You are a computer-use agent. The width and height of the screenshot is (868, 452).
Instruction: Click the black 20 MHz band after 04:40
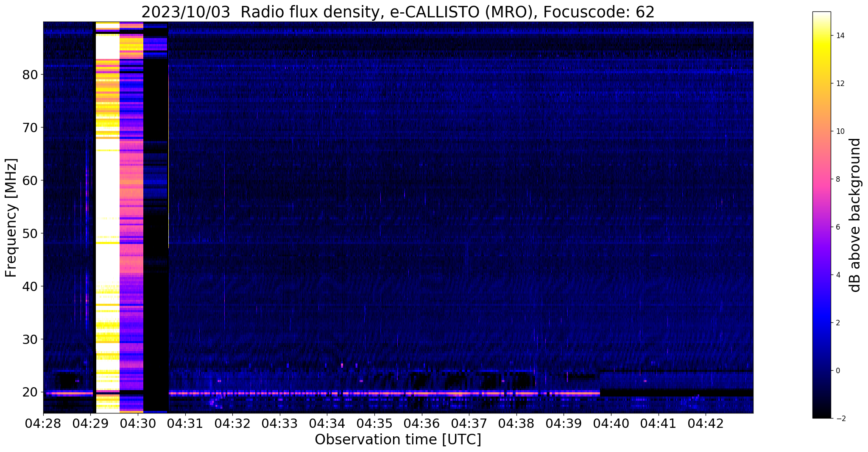[x=677, y=393]
